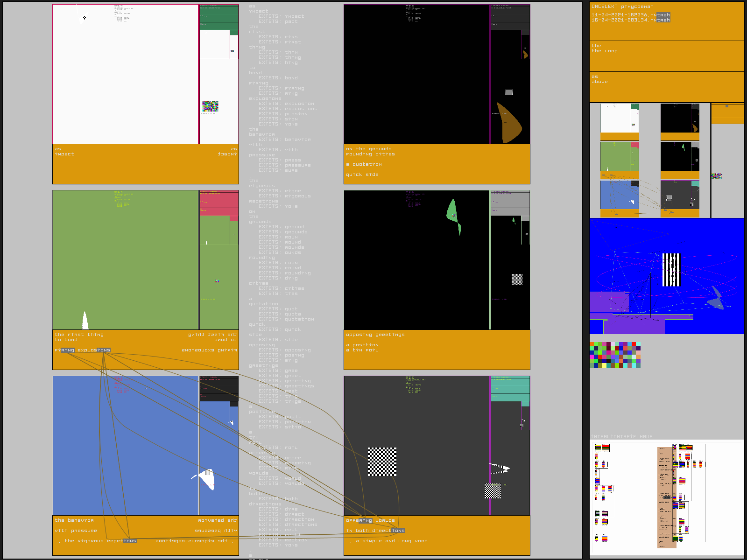
Task: Select the striped white arrow in dark gray canvas
Action: coord(499,468)
